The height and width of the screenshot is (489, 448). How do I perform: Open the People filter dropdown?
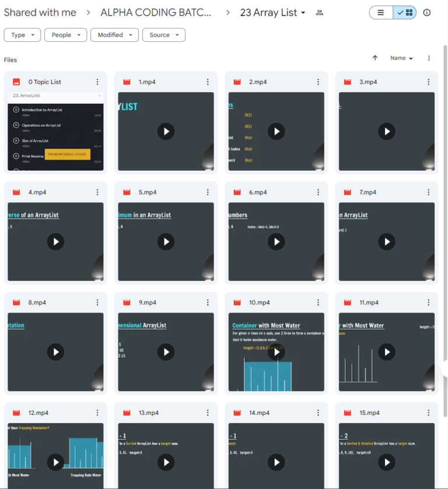pyautogui.click(x=65, y=35)
